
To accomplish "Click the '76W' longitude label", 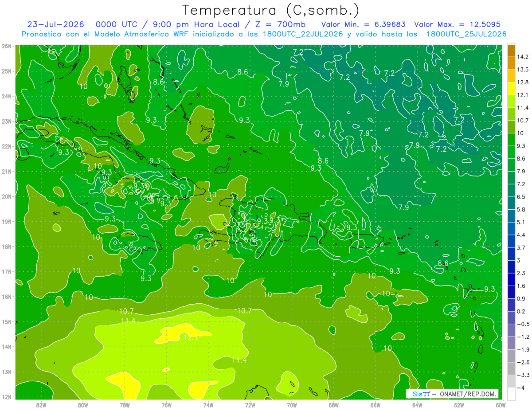I will (x=166, y=405).
